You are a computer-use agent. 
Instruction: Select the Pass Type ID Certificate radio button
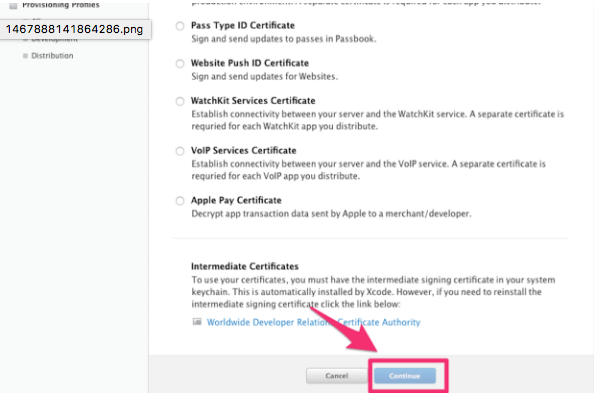180,26
